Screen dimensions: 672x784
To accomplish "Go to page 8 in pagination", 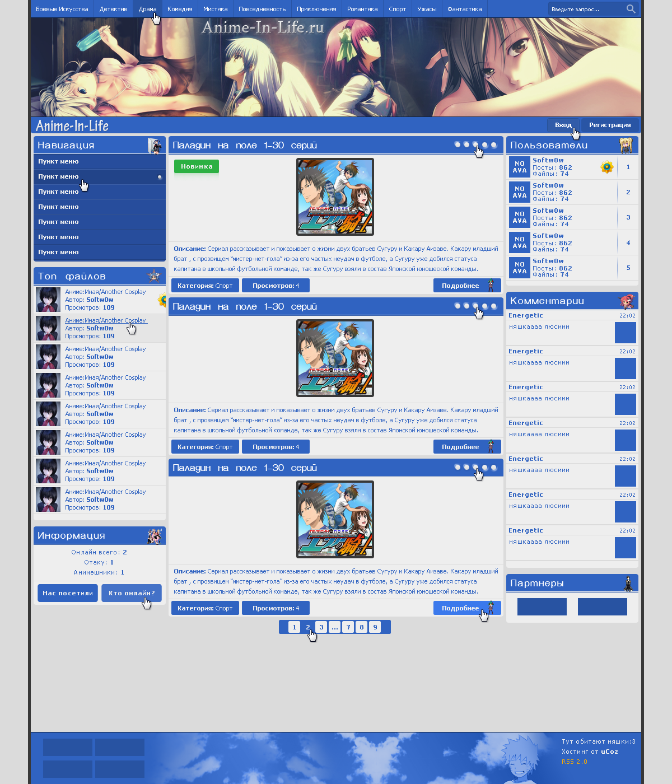I will [362, 627].
